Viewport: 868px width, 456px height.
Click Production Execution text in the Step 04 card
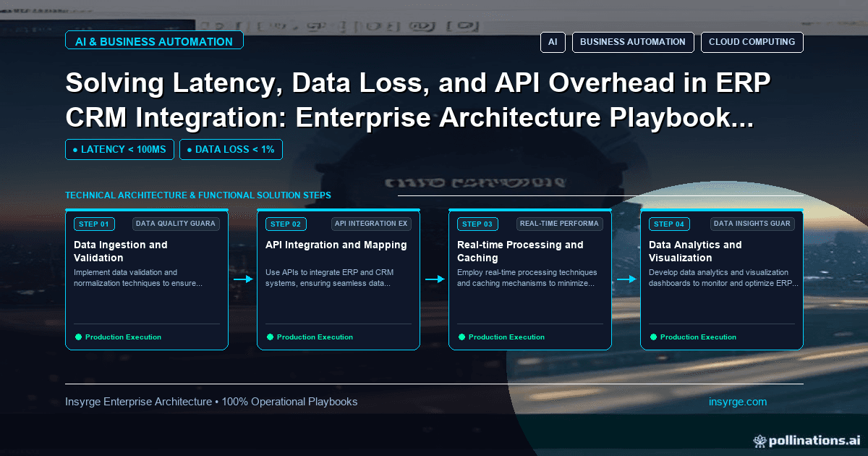[x=698, y=337]
